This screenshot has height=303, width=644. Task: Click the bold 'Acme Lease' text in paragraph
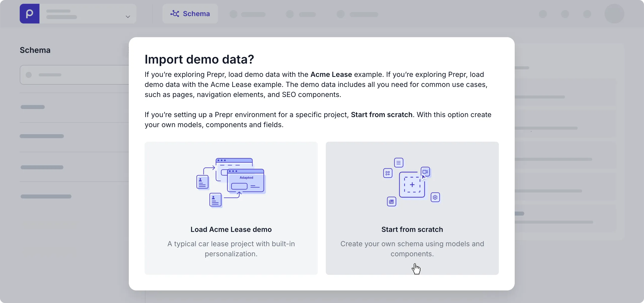[331, 74]
